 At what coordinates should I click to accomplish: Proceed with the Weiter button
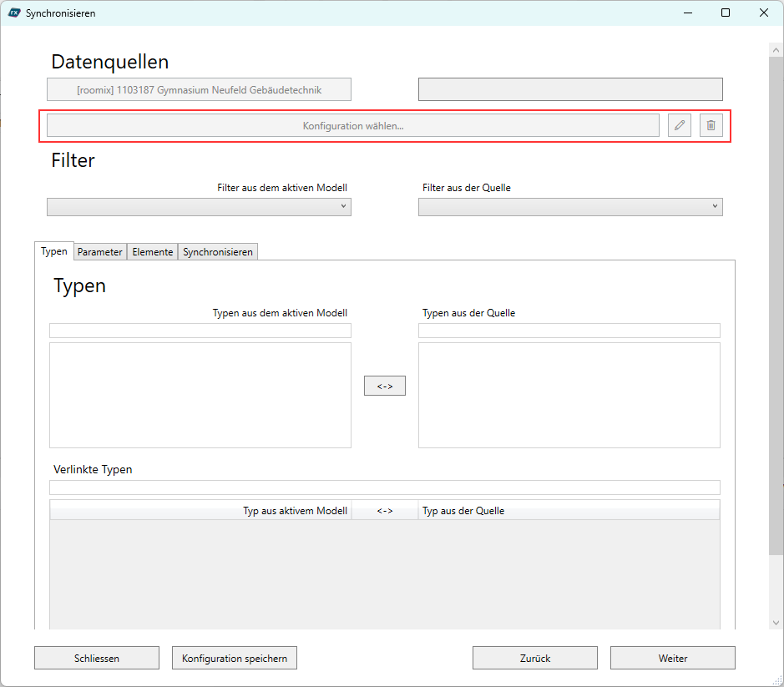pos(673,658)
